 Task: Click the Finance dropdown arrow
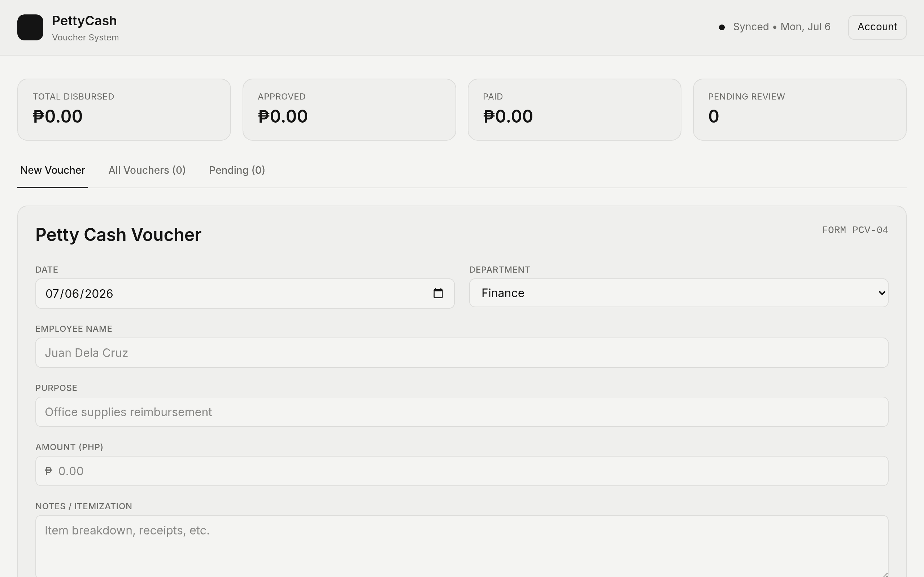882,293
